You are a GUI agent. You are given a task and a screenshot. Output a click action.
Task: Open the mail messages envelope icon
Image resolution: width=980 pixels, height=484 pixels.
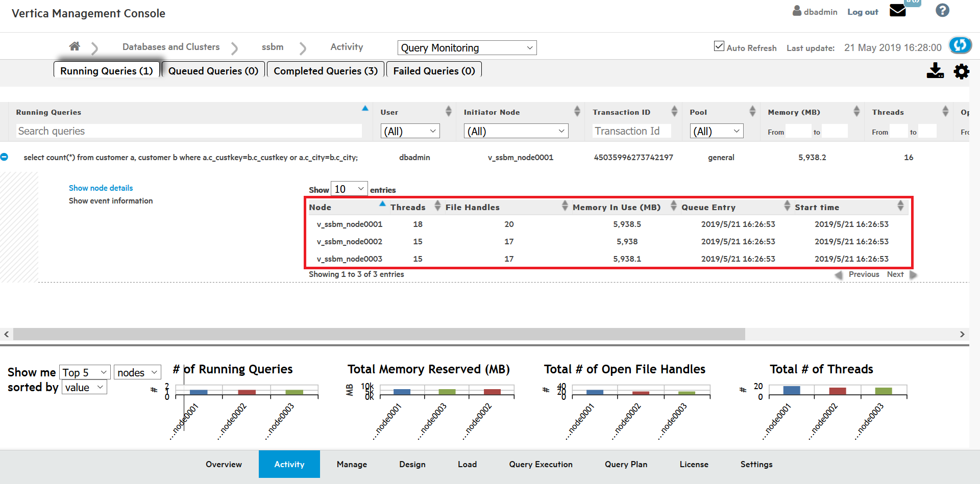click(x=897, y=11)
